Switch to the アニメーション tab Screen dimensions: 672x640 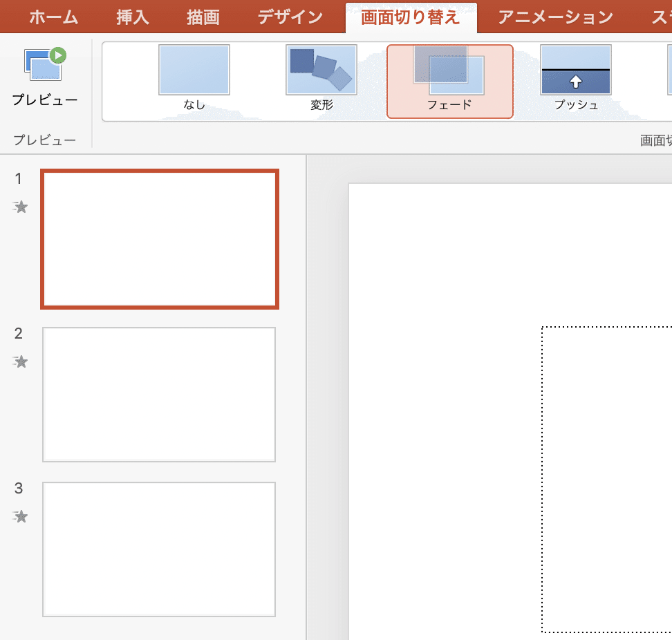coord(555,16)
